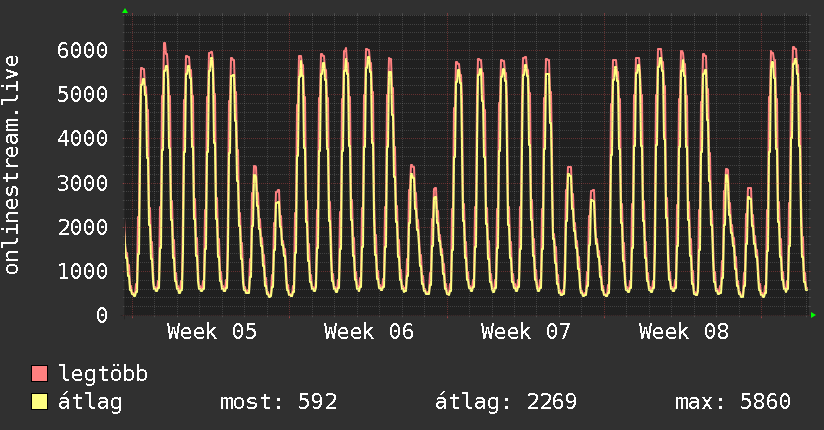Click the yellow átlag legend swatch
The image size is (824, 430).
[39, 402]
